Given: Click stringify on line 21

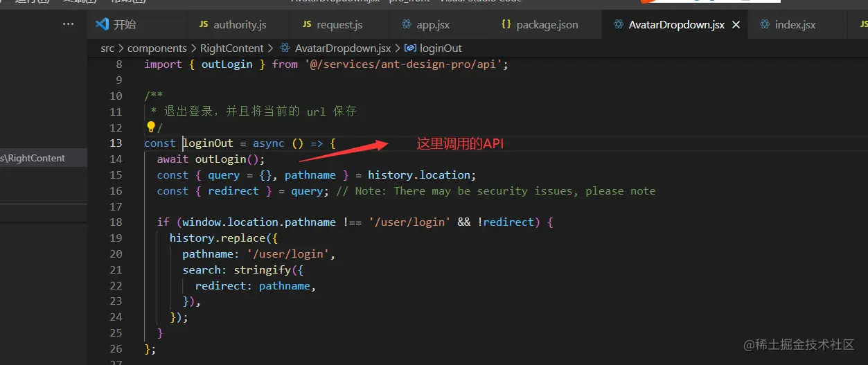Looking at the screenshot, I should pos(263,270).
